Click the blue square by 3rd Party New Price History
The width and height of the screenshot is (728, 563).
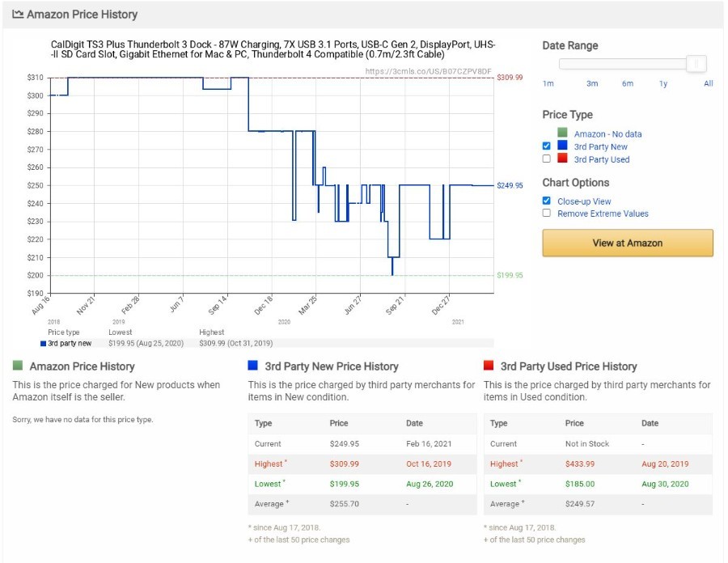click(x=253, y=366)
